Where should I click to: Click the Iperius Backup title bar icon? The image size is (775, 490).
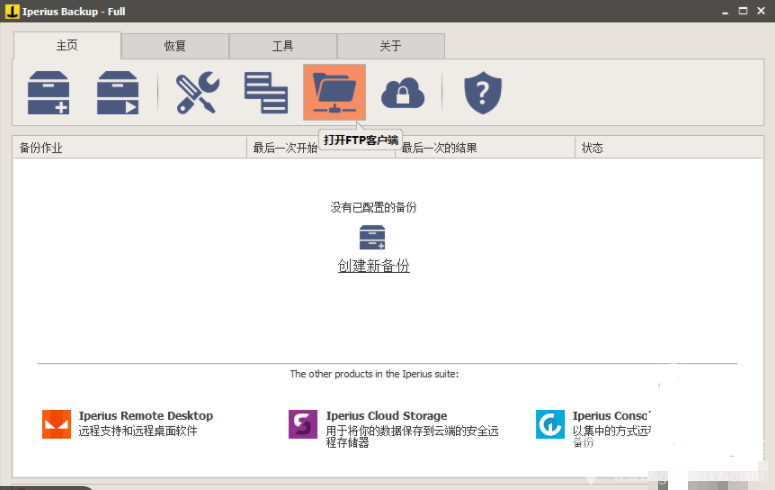coord(12,11)
